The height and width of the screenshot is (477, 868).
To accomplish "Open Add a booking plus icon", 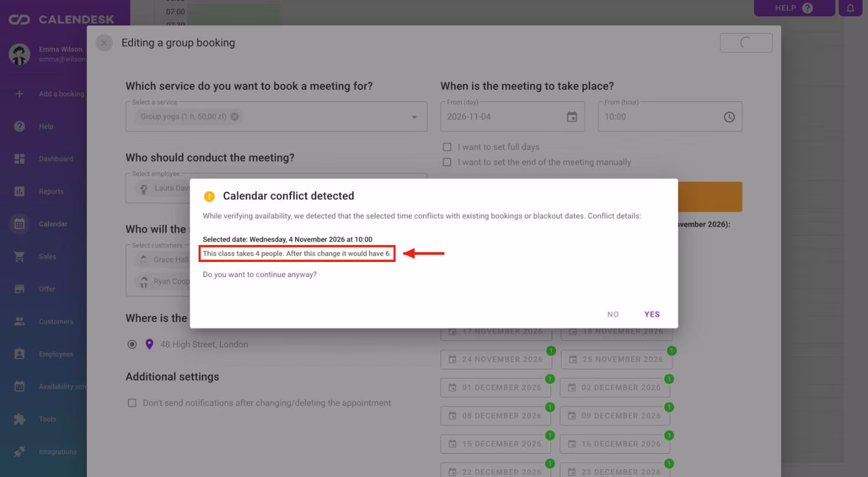I will click(19, 93).
